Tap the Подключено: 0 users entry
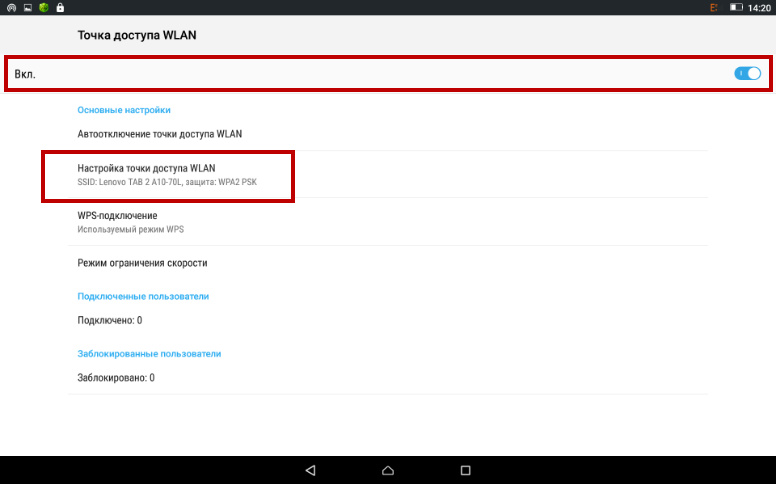The height and width of the screenshot is (484, 776). click(x=110, y=320)
